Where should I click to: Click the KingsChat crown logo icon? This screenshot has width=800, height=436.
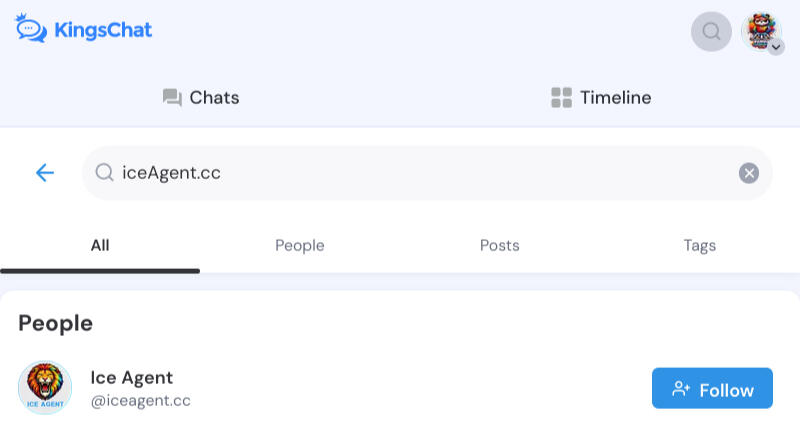tap(31, 29)
